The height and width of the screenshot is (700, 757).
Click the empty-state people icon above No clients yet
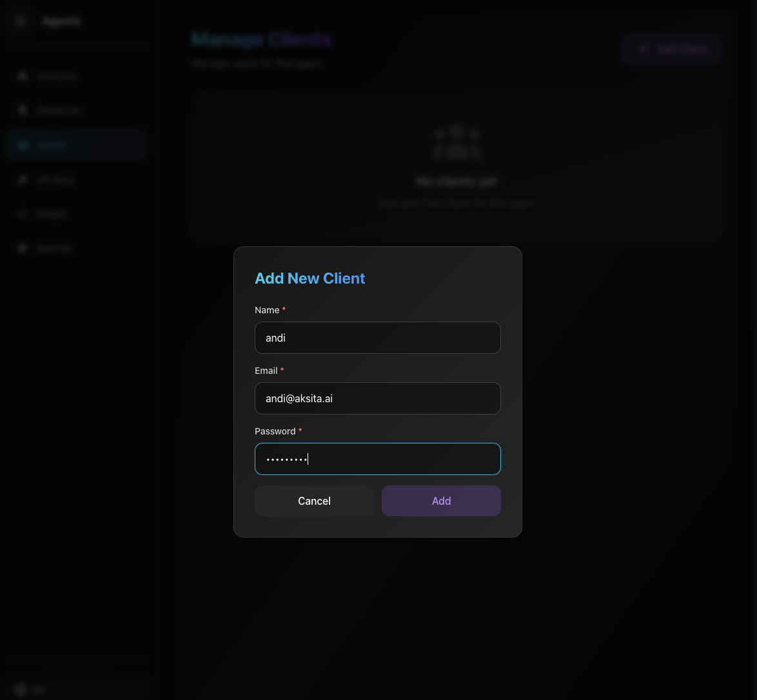click(x=457, y=142)
